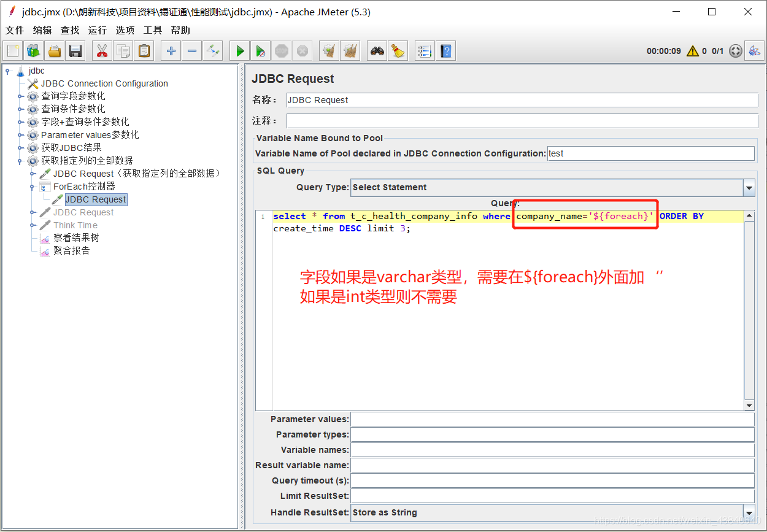Image resolution: width=767 pixels, height=532 pixels.
Task: Click the Copy icon in toolbar
Action: pos(123,51)
